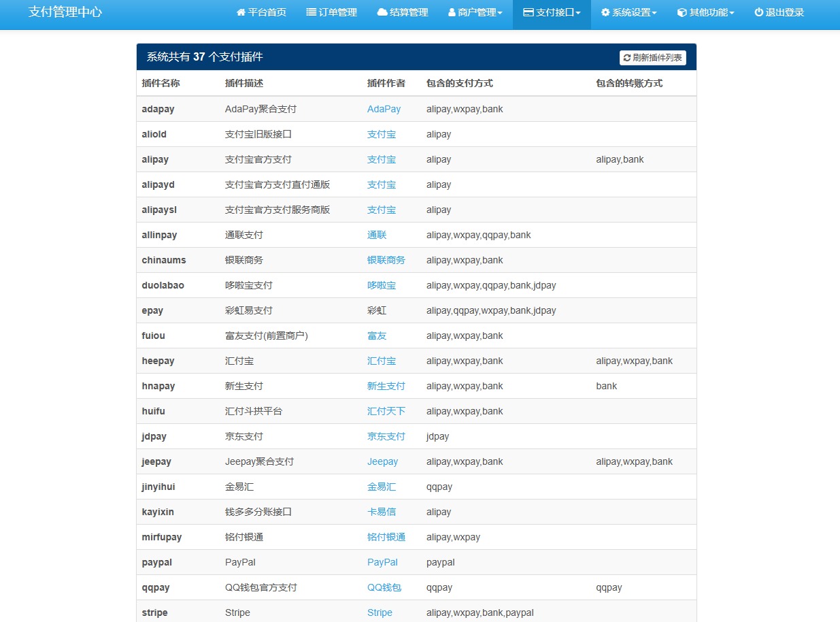Click the refresh icon in 刷新插件列表

(x=627, y=57)
